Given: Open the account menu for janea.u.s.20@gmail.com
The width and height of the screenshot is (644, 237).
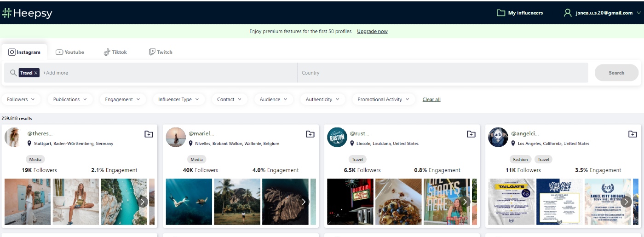Looking at the screenshot, I should (x=603, y=13).
